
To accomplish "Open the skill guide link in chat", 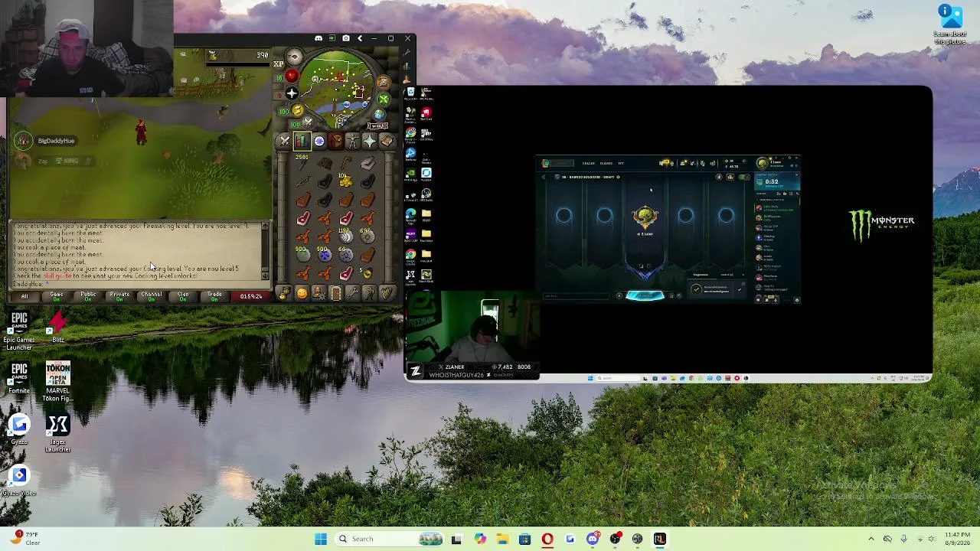I will tap(56, 276).
